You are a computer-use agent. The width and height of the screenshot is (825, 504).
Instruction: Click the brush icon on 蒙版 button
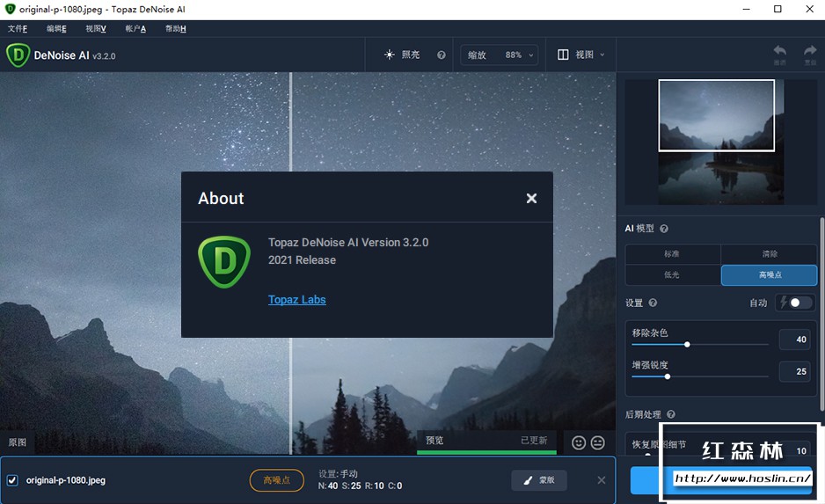pyautogui.click(x=528, y=480)
